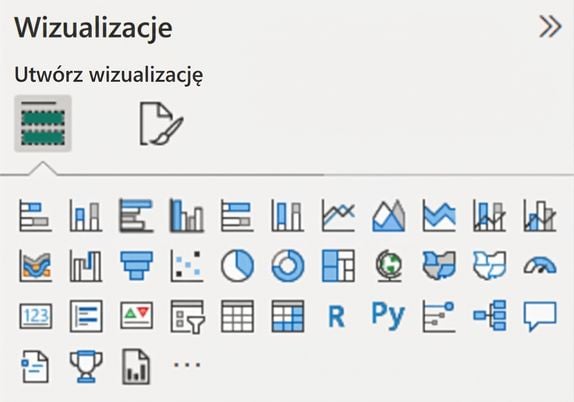The image size is (574, 402).
Task: Choose the funnel chart visual
Action: click(x=137, y=265)
